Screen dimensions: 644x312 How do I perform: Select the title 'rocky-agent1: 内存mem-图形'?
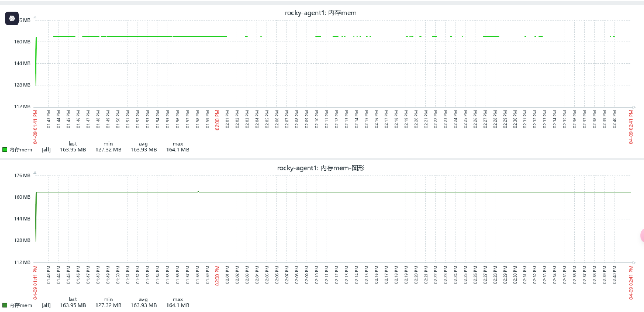321,168
